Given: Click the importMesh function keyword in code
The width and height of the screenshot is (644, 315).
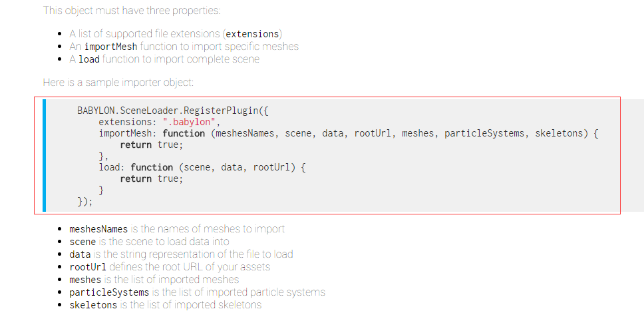Looking at the screenshot, I should click(x=184, y=133).
